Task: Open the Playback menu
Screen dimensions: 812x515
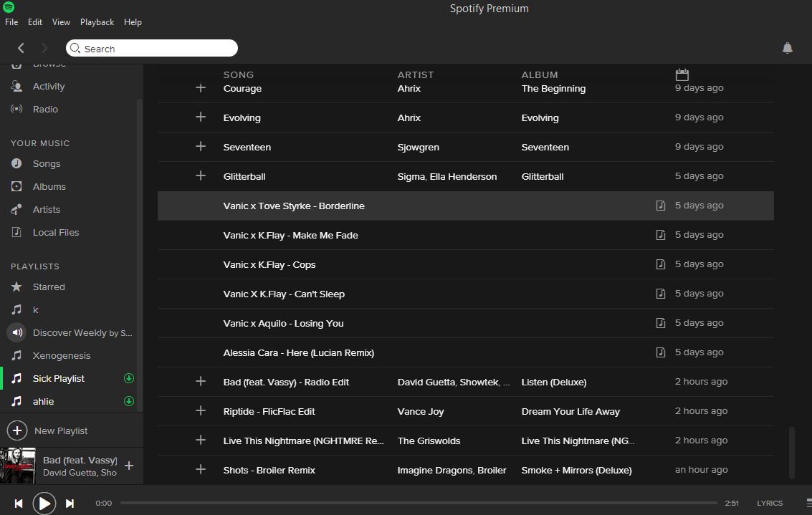Action: [x=97, y=22]
